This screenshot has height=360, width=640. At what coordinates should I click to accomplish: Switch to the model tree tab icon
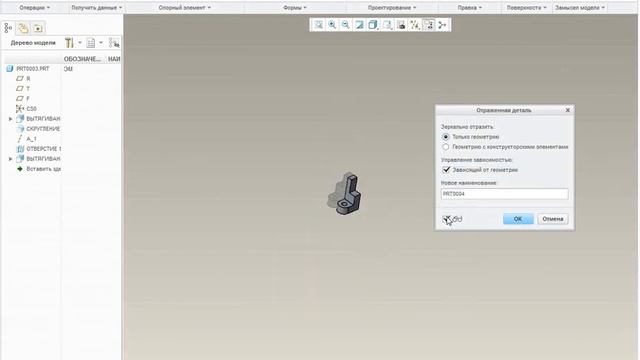click(8, 28)
